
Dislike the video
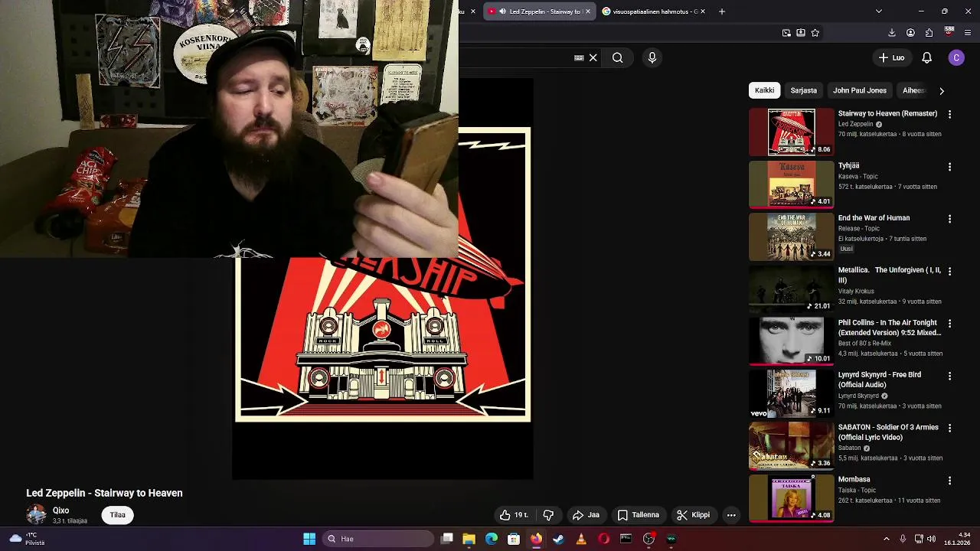click(x=548, y=515)
